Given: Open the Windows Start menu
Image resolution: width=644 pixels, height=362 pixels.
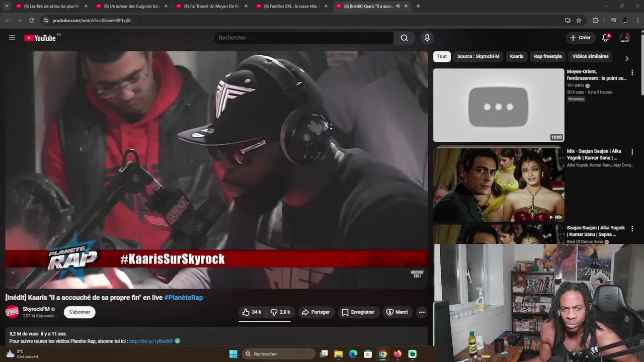Looking at the screenshot, I should point(233,354).
